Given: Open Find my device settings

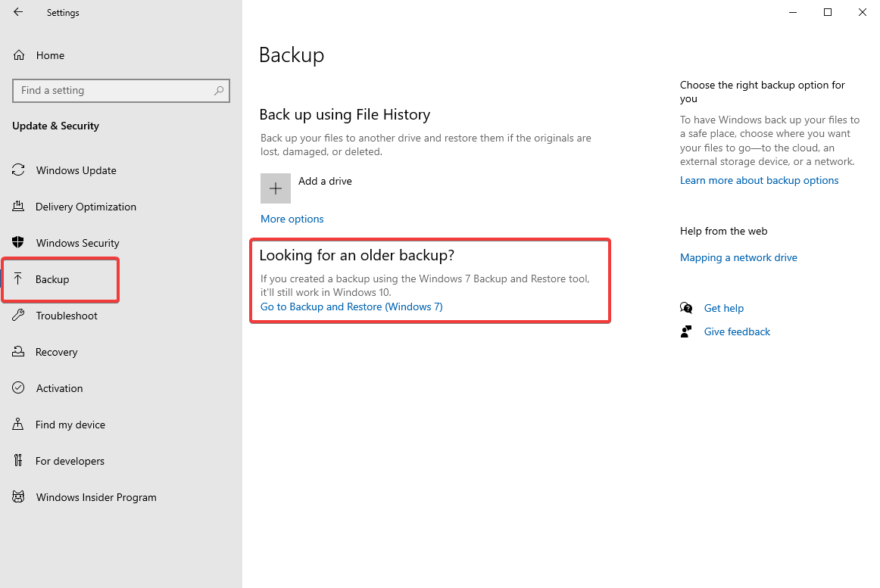Looking at the screenshot, I should click(x=18, y=425).
